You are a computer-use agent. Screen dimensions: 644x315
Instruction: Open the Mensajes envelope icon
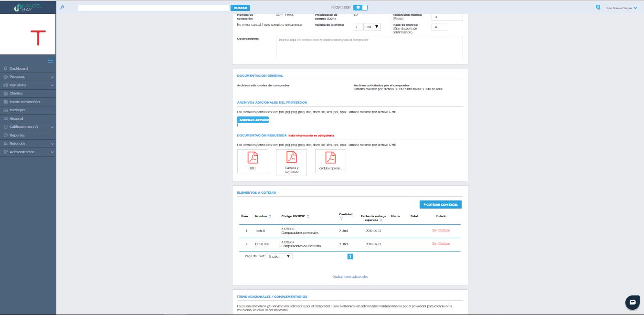tap(5, 110)
